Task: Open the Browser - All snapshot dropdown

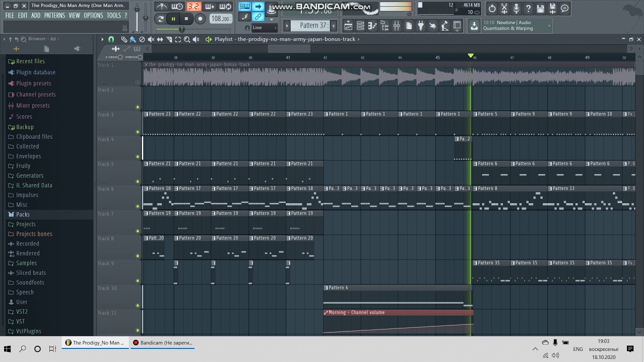Action: coord(42,39)
